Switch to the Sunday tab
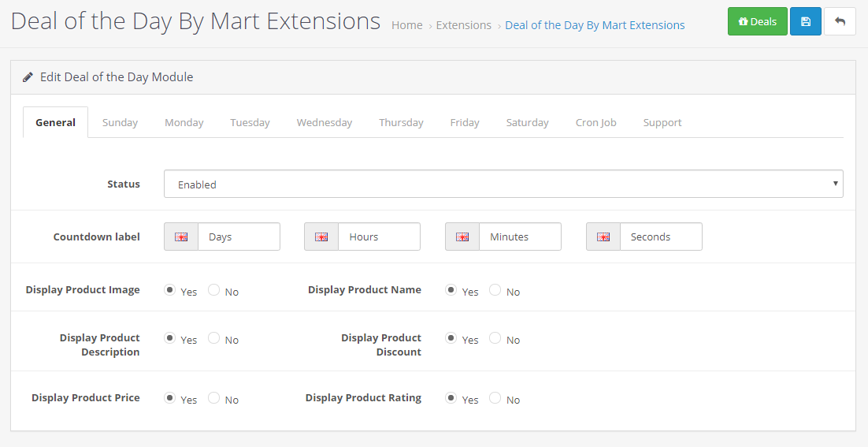The width and height of the screenshot is (868, 447). (x=121, y=122)
